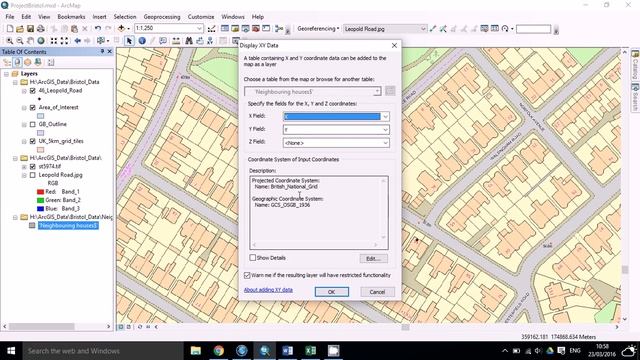The width and height of the screenshot is (640, 360).
Task: Open the Customize menu
Action: coord(201,17)
